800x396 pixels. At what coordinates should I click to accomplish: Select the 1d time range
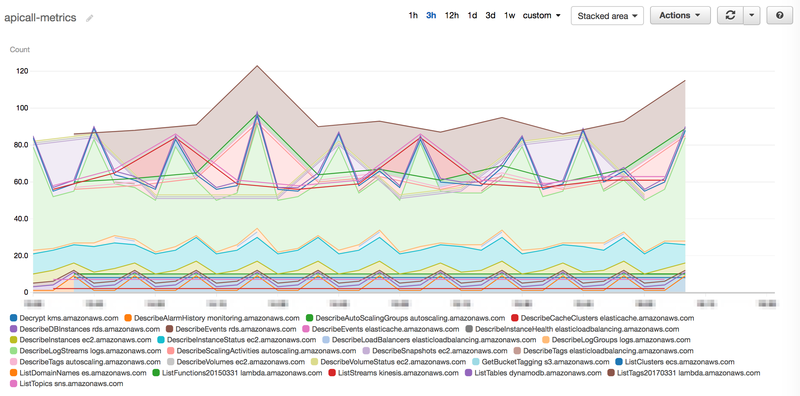(472, 15)
